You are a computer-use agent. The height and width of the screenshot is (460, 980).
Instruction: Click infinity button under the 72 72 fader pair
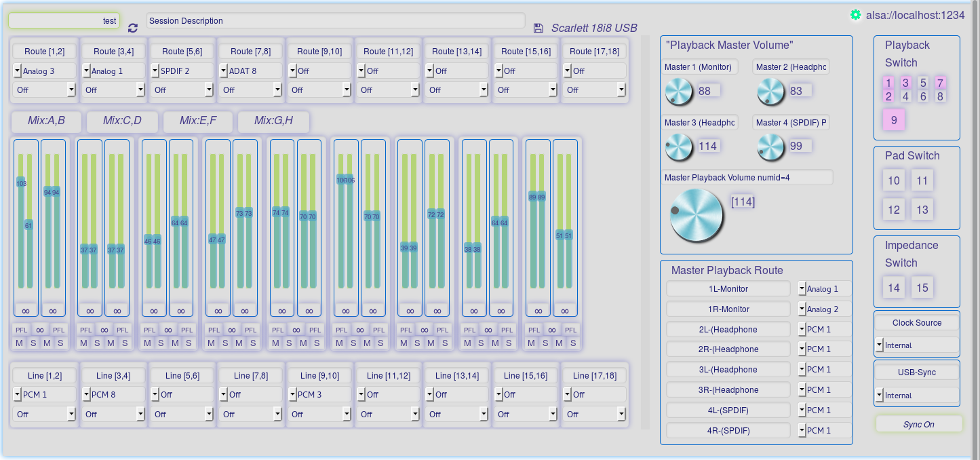point(437,310)
